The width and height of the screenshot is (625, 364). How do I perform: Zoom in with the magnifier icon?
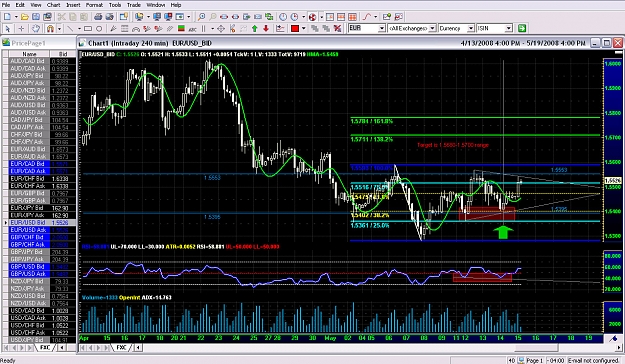201,17
